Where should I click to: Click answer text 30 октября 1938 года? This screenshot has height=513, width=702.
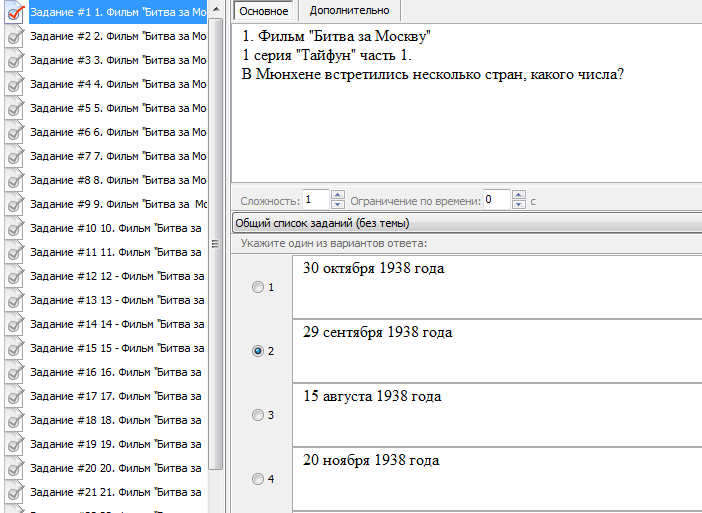pyautogui.click(x=373, y=268)
